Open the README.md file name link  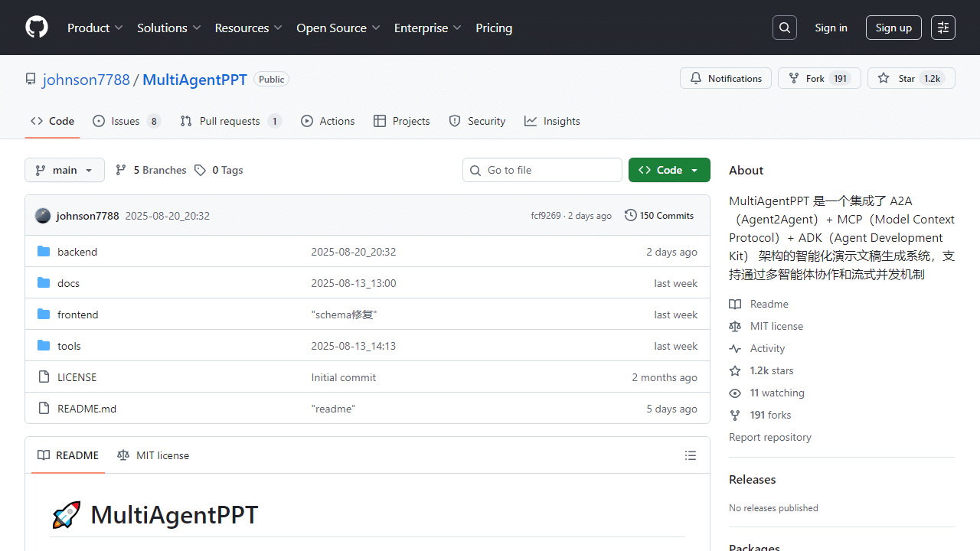[87, 409]
